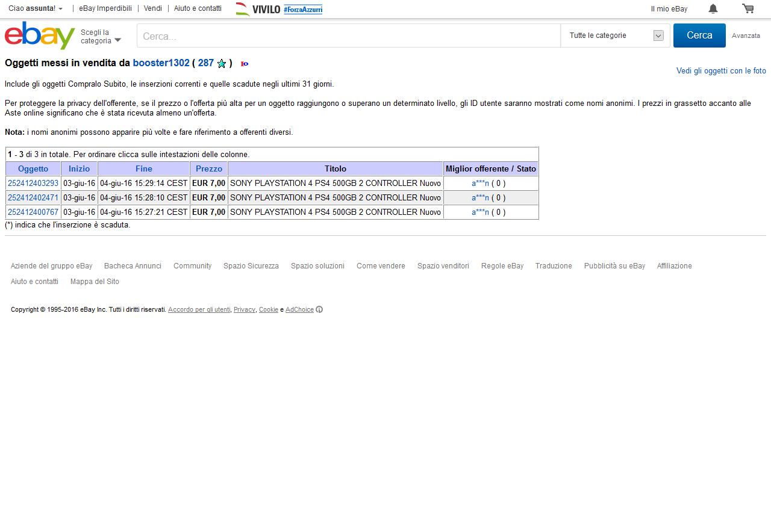Click the feedback star icon next to 287
Viewport: 771px width, 532px height.
pyautogui.click(x=222, y=64)
